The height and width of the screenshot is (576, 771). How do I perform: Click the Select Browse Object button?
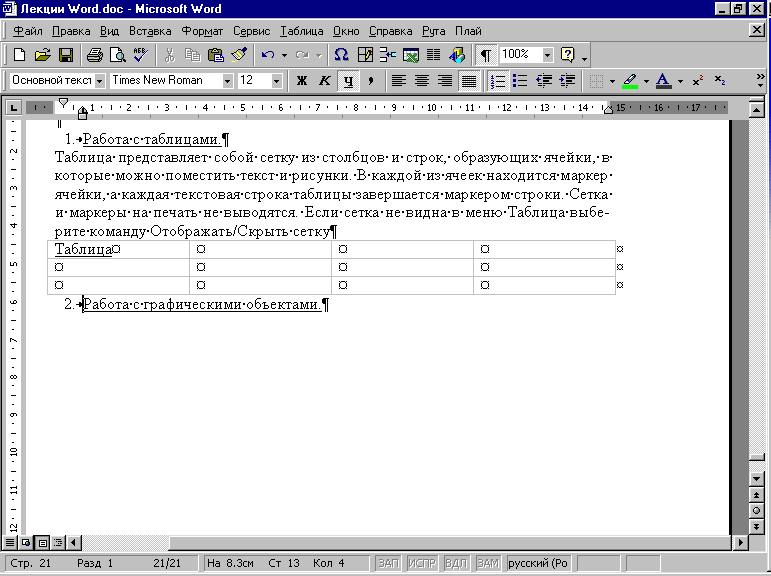[757, 511]
